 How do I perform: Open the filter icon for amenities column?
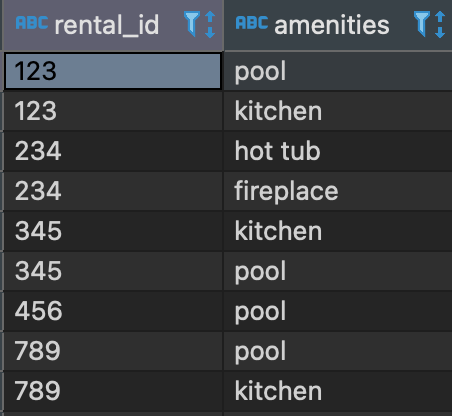tap(422, 24)
